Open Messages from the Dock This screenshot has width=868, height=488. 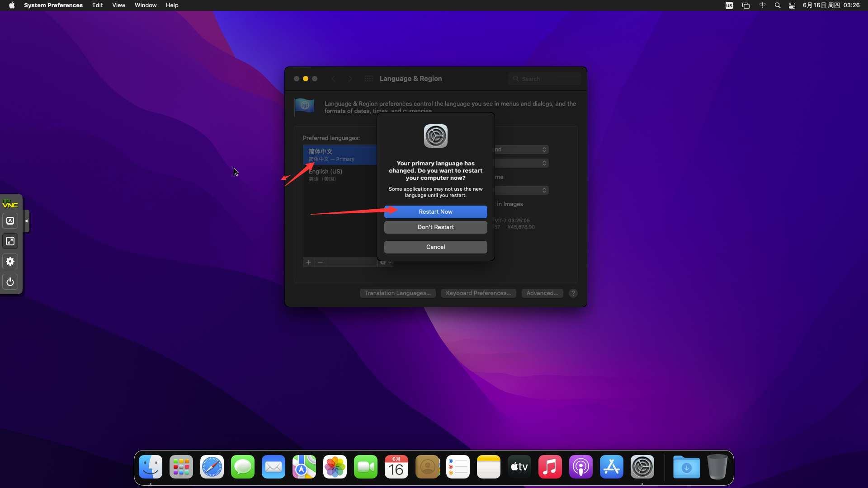243,467
